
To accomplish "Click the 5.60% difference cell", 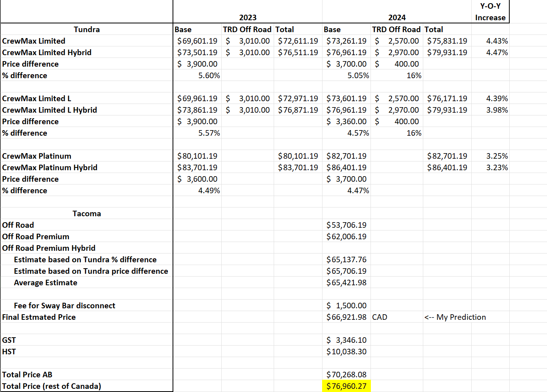I will 209,75.
